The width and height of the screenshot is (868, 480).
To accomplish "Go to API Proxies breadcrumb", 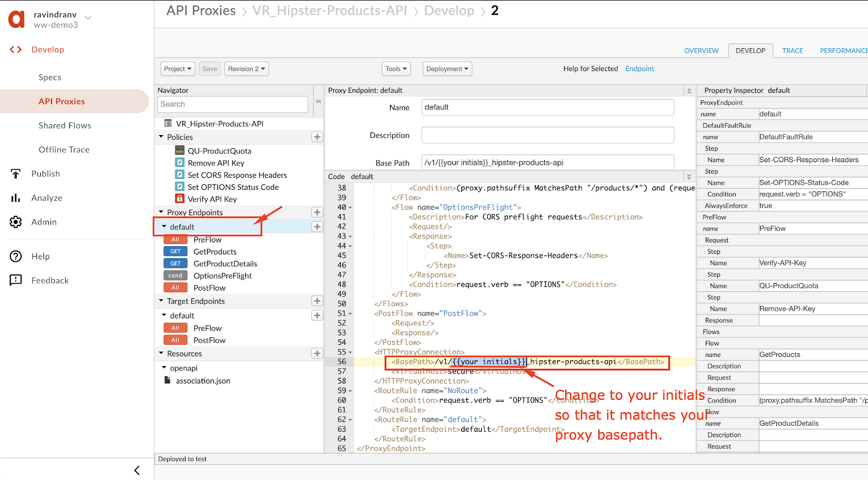I will [x=201, y=11].
